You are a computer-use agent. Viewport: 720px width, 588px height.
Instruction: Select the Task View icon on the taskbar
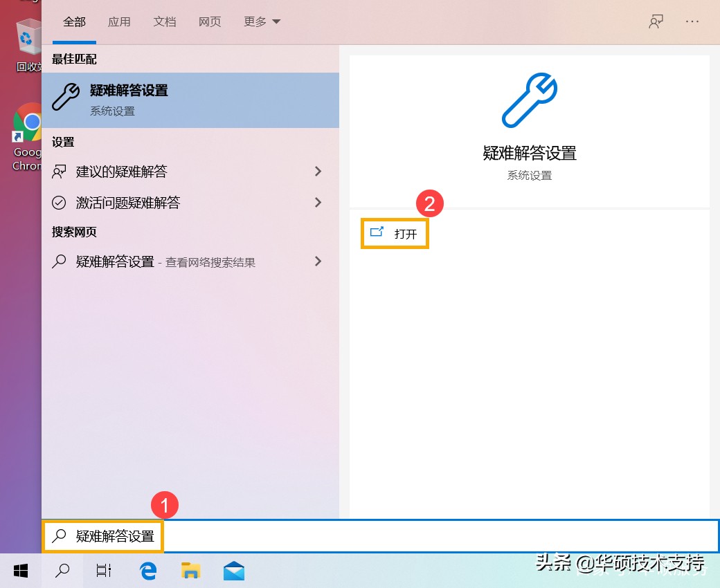coord(103,571)
